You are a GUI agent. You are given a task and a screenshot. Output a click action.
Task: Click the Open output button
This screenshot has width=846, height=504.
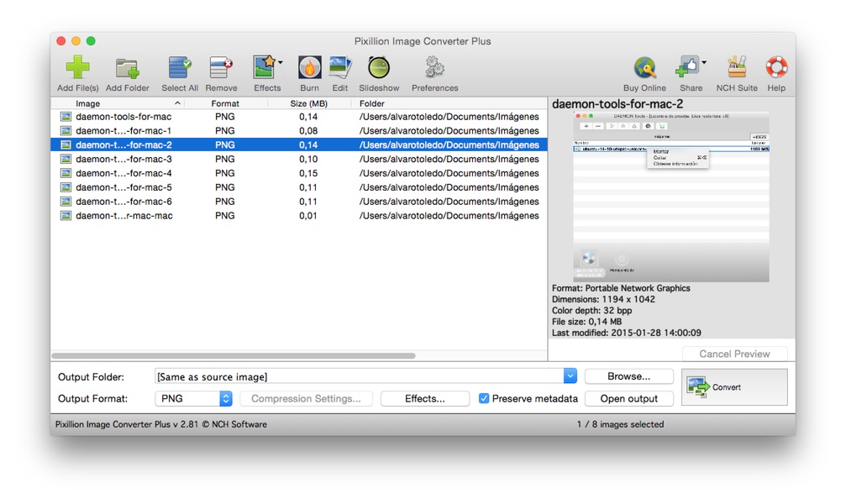pyautogui.click(x=628, y=399)
